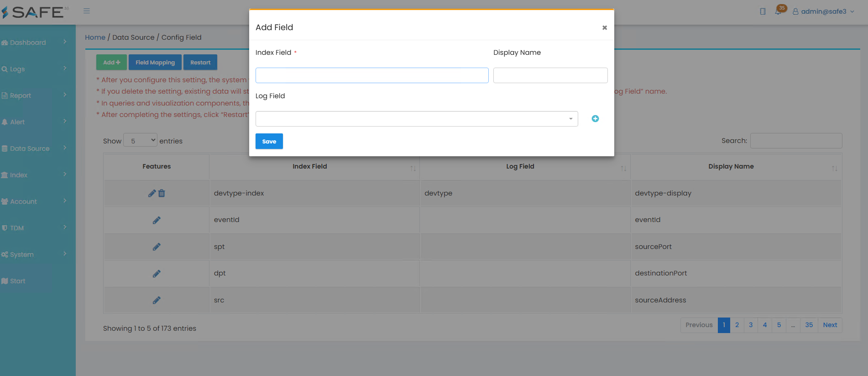Screen dimensions: 868x376
Task: Go to page 2
Action: (x=737, y=325)
